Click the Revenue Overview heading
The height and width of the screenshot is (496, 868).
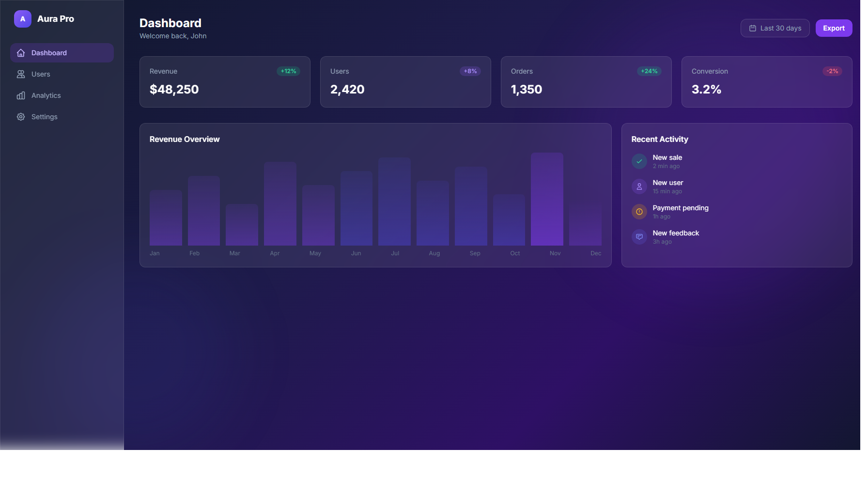pos(185,139)
